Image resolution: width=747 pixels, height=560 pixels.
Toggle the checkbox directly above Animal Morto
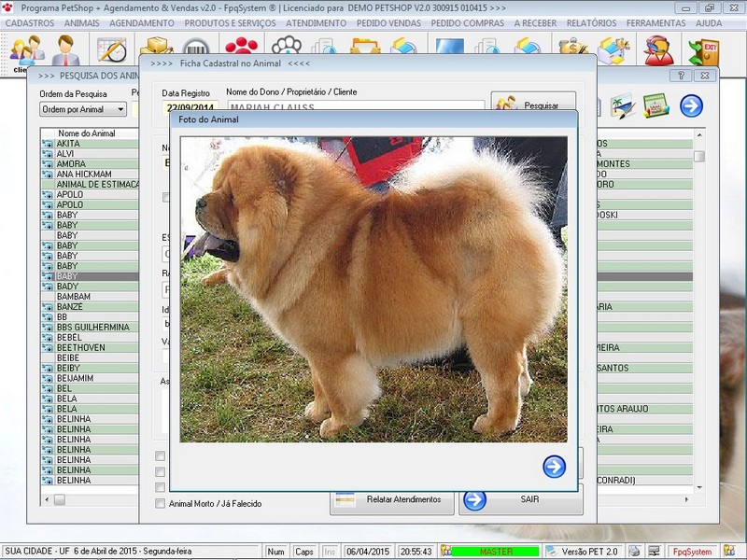tap(161, 487)
